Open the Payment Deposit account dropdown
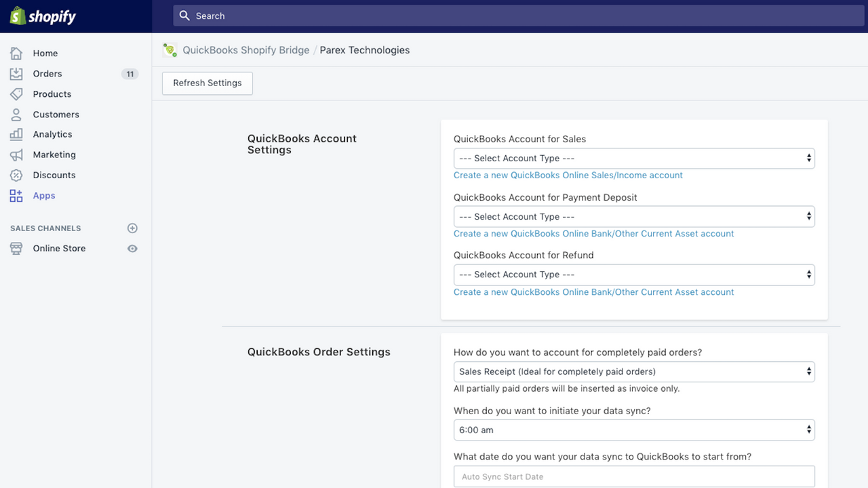 (x=633, y=217)
